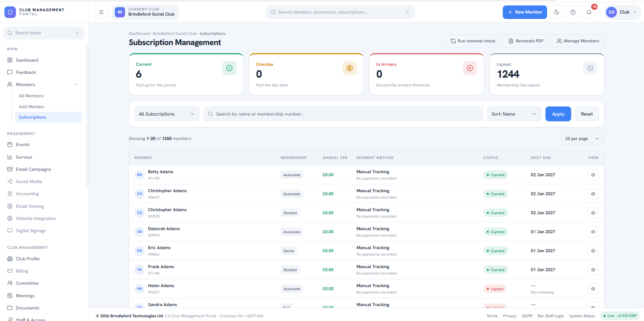The width and height of the screenshot is (644, 321).
Task: Click the Surveys bar chart icon
Action: [x=10, y=157]
